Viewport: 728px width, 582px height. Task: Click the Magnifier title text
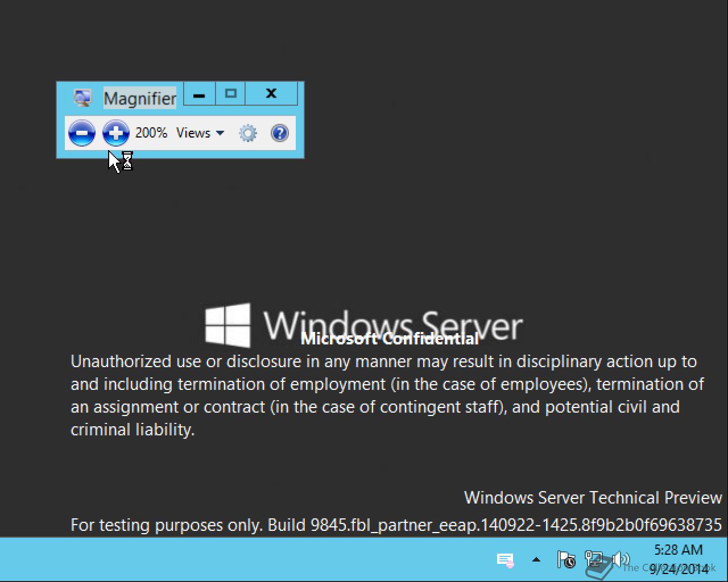click(140, 98)
